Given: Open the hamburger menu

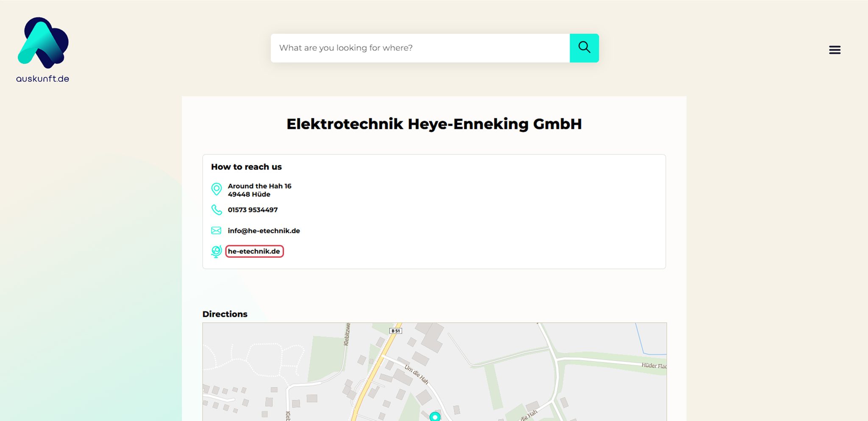Looking at the screenshot, I should (835, 50).
